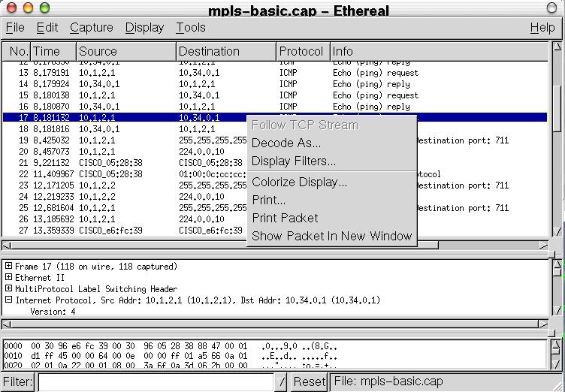Select packet 22 at time 11.409967
Viewport: 565px width, 392px height.
coord(124,174)
